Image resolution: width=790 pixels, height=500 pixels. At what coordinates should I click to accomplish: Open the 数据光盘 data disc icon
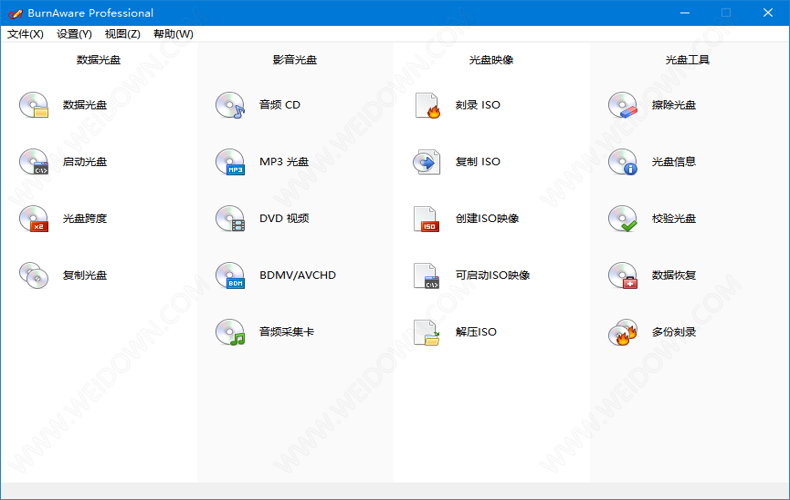pyautogui.click(x=34, y=105)
